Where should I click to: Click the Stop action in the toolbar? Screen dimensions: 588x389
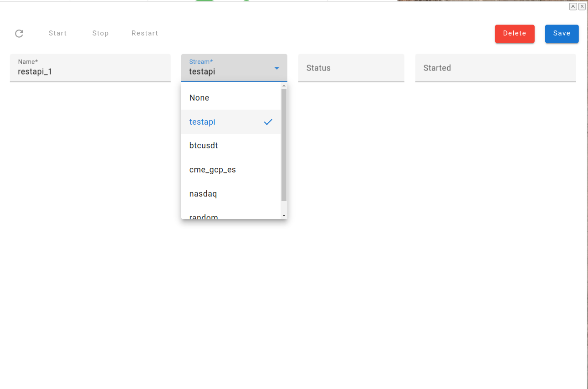[x=100, y=33]
